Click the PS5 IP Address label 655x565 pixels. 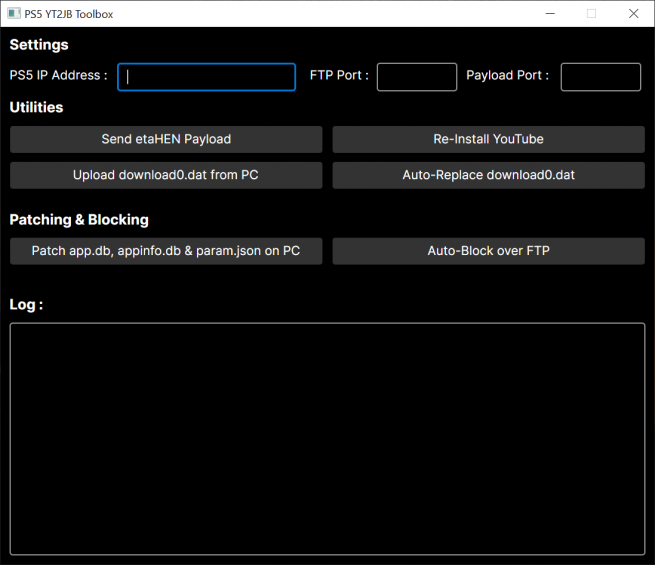58,75
